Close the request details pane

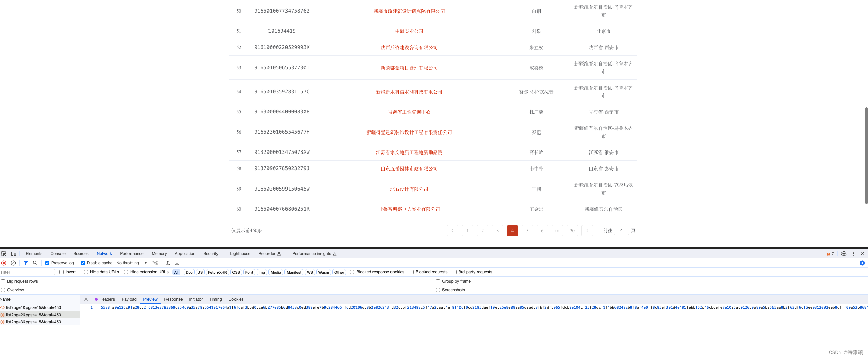(x=86, y=299)
